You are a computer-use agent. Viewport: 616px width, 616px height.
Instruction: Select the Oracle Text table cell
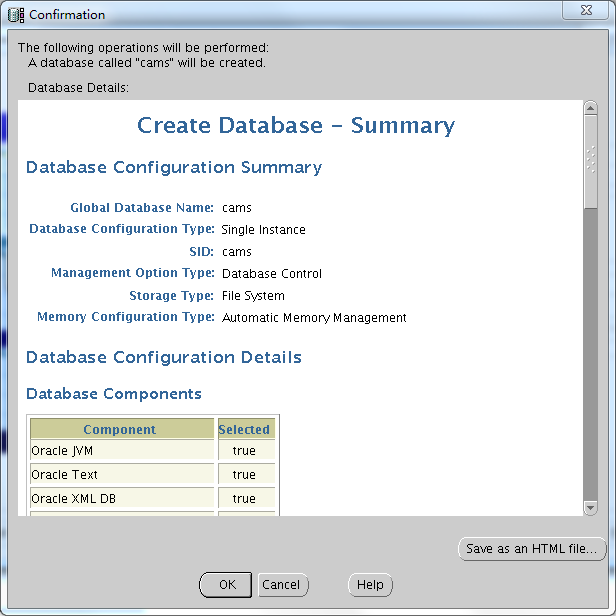coord(122,474)
